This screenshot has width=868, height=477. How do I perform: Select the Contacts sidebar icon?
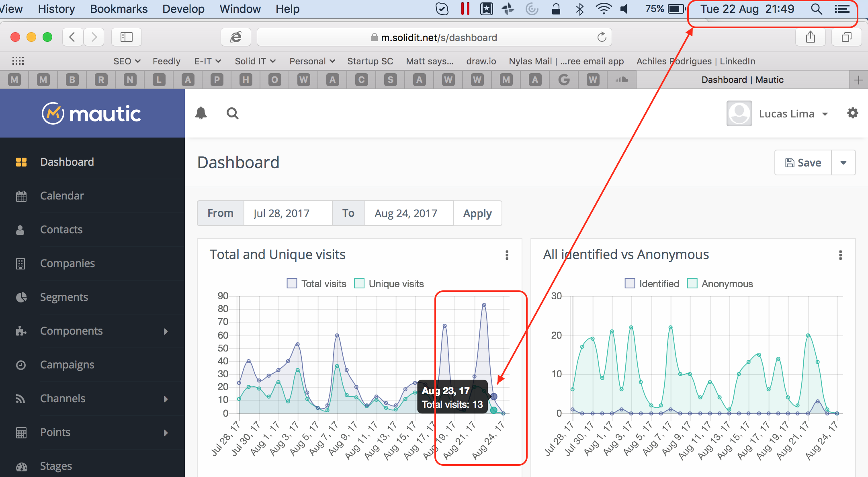(20, 229)
